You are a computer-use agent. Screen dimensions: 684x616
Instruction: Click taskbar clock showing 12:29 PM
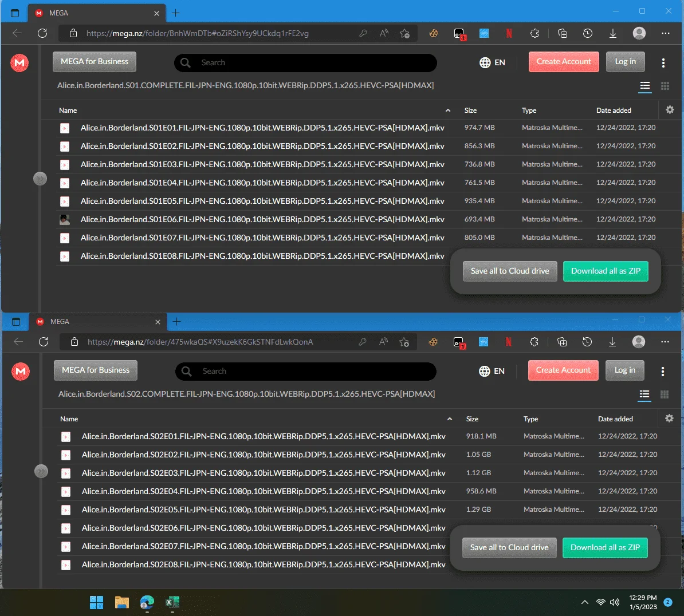643,602
